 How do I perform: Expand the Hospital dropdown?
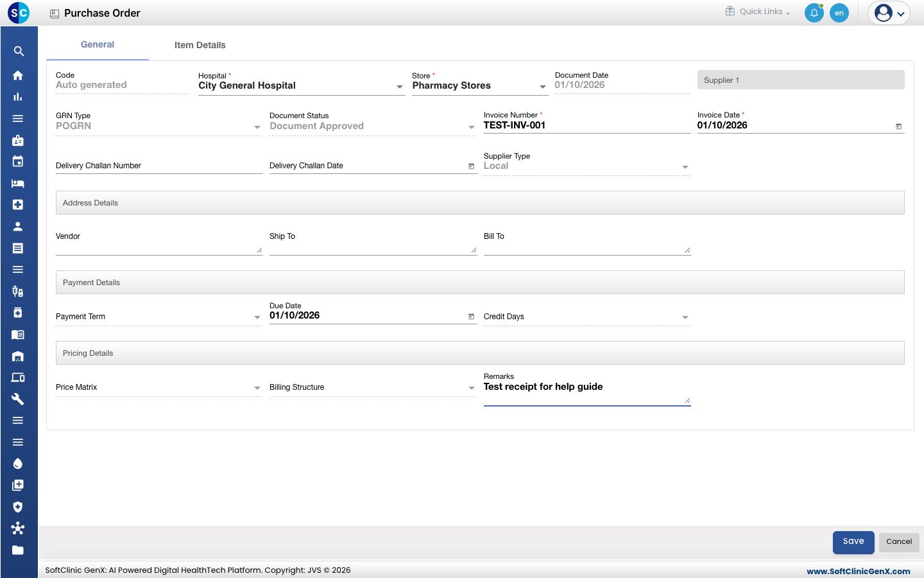[x=400, y=87]
